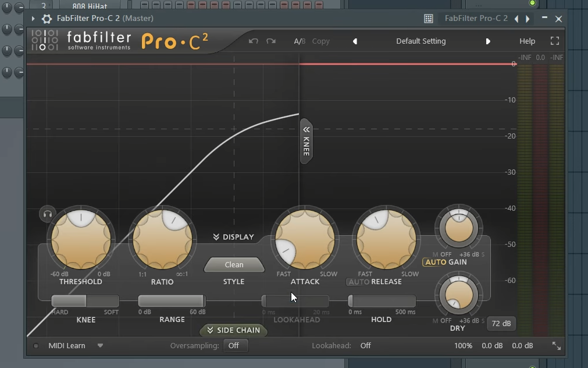Click the 100% mix value
This screenshot has height=368, width=588.
(463, 345)
